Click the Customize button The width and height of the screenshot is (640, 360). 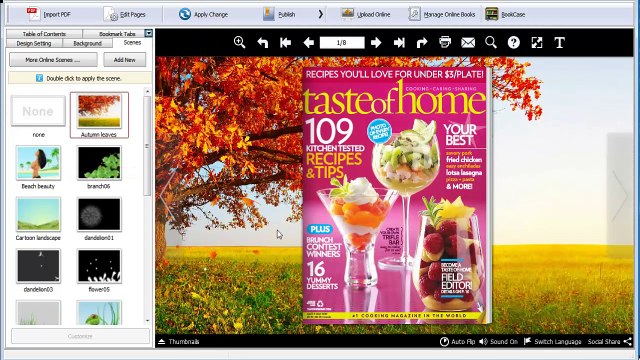click(x=80, y=336)
